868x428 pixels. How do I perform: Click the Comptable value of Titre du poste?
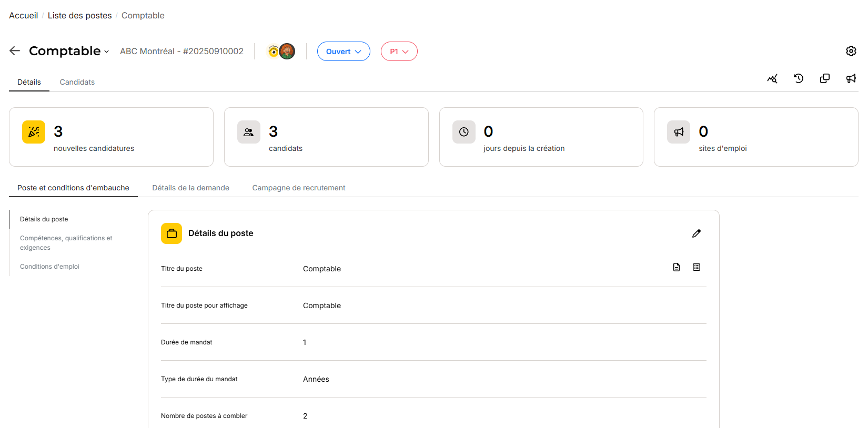click(x=322, y=269)
